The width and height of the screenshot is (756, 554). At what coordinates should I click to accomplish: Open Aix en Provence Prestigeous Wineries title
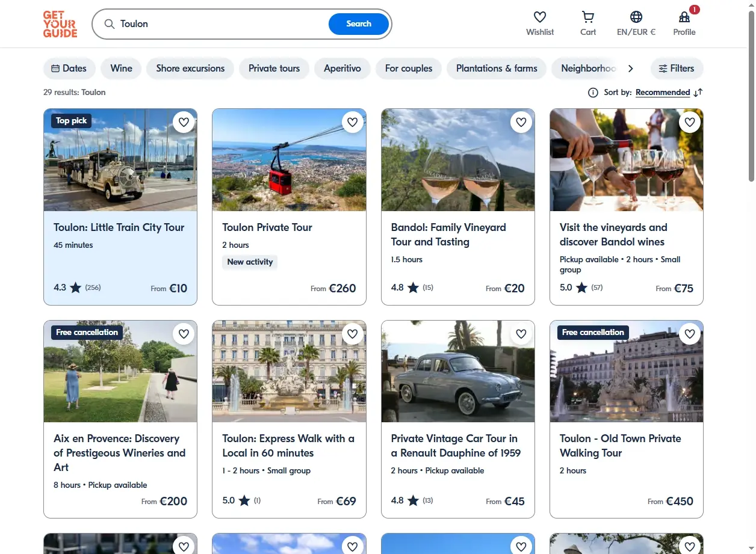[x=119, y=453]
